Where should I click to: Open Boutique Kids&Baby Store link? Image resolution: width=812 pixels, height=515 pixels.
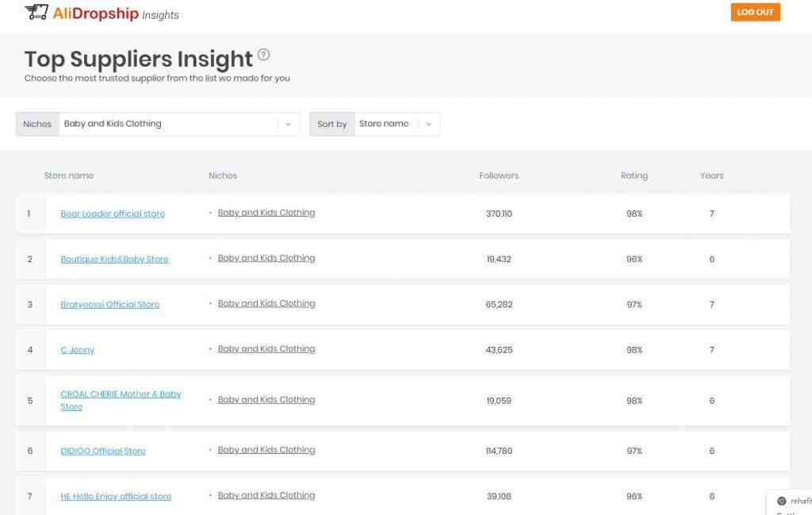click(114, 259)
